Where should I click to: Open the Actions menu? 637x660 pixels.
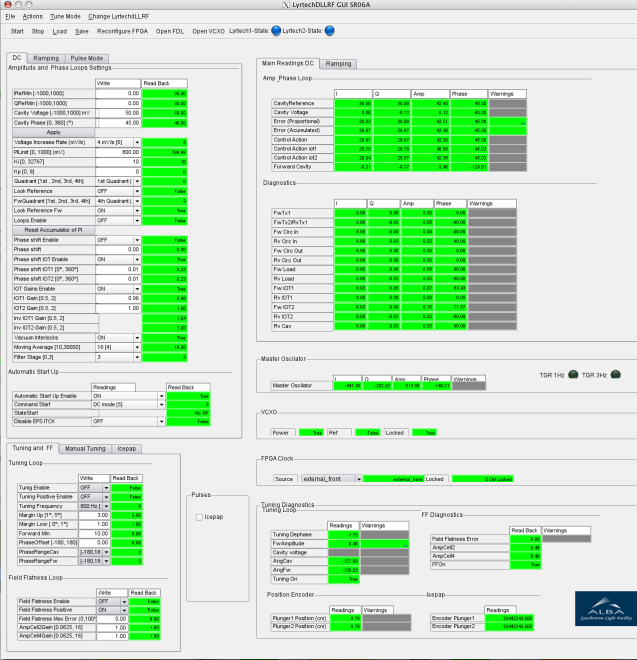32,16
